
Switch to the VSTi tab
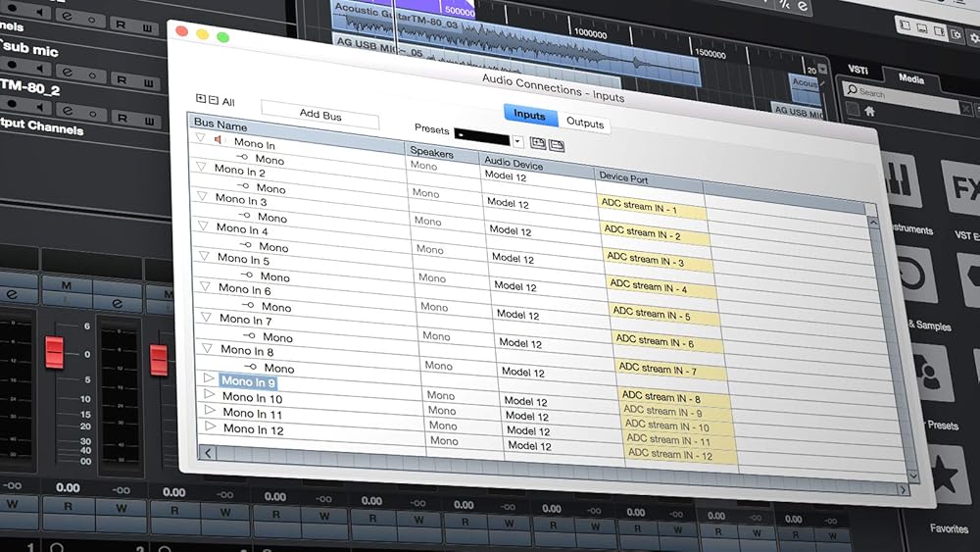[x=858, y=71]
